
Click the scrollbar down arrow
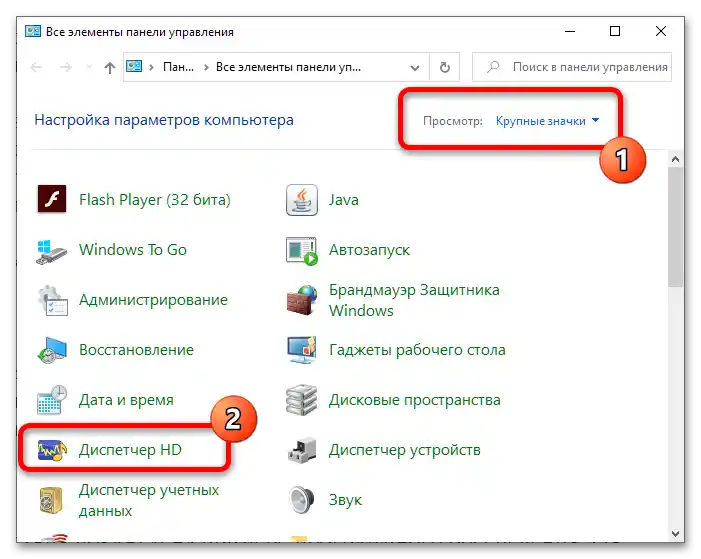(675, 534)
